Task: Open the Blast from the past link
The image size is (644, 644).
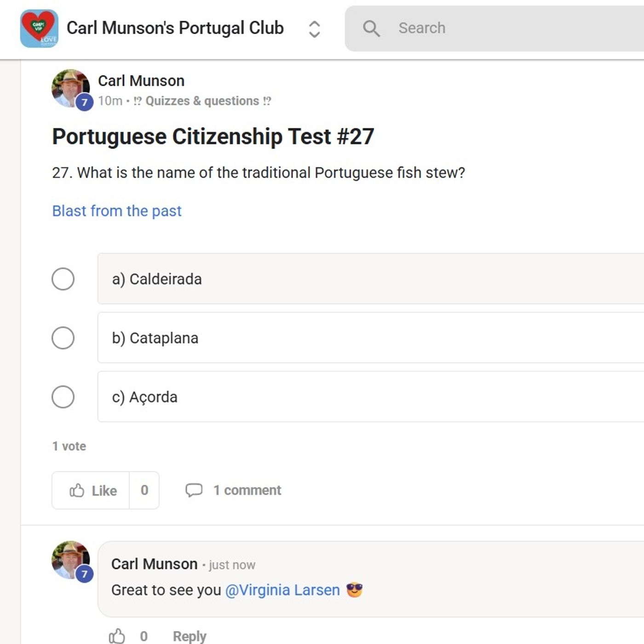Action: click(117, 211)
